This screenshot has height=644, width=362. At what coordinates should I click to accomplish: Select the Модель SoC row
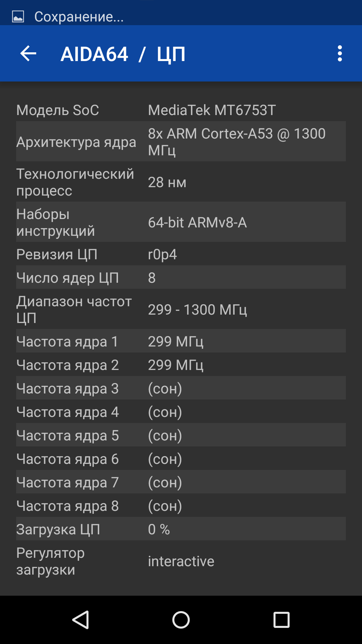[x=181, y=110]
